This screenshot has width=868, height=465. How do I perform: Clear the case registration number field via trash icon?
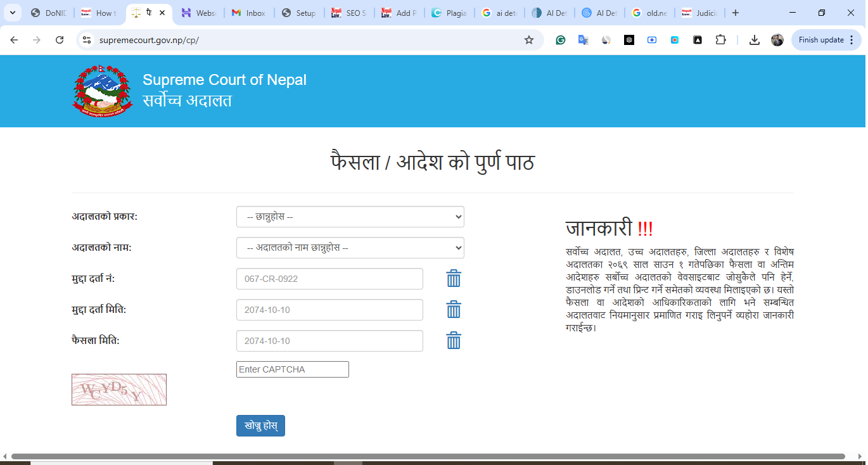pyautogui.click(x=453, y=279)
